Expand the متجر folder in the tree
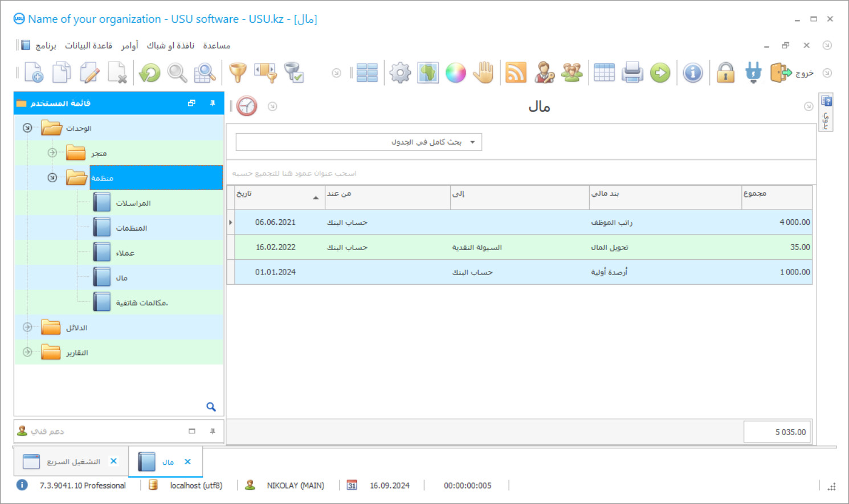 coord(52,153)
